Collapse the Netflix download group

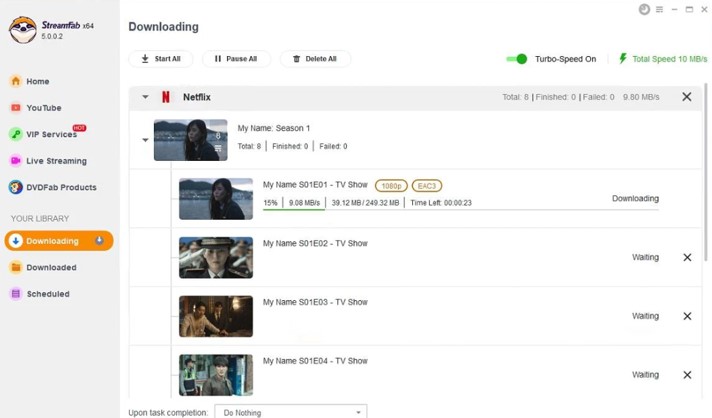pos(145,97)
